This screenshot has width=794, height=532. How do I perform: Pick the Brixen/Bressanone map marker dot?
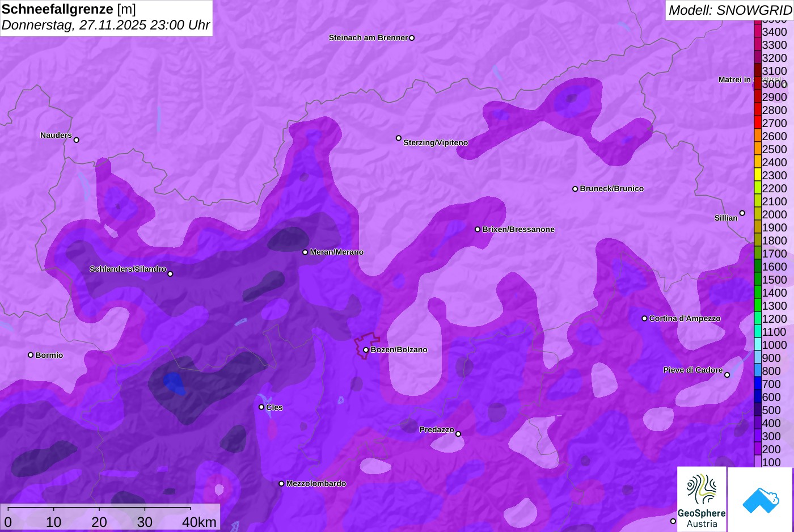[478, 230]
